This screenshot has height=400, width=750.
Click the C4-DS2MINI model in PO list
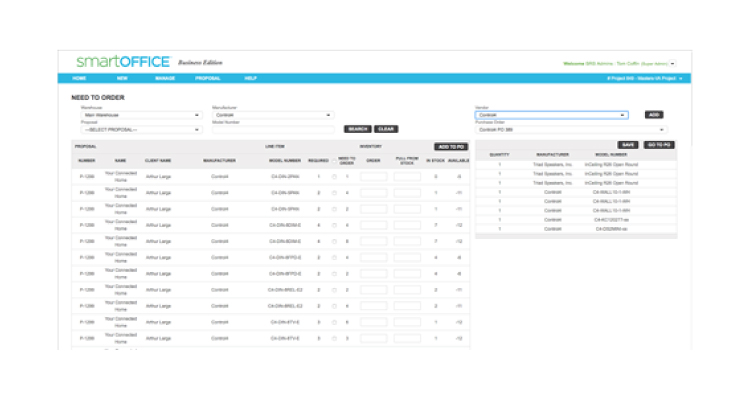611,229
